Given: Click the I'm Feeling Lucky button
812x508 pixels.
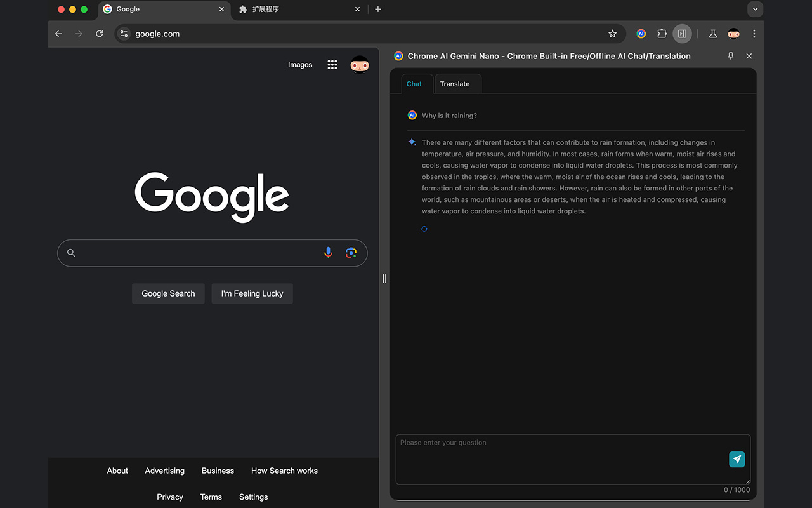Looking at the screenshot, I should click(x=252, y=293).
